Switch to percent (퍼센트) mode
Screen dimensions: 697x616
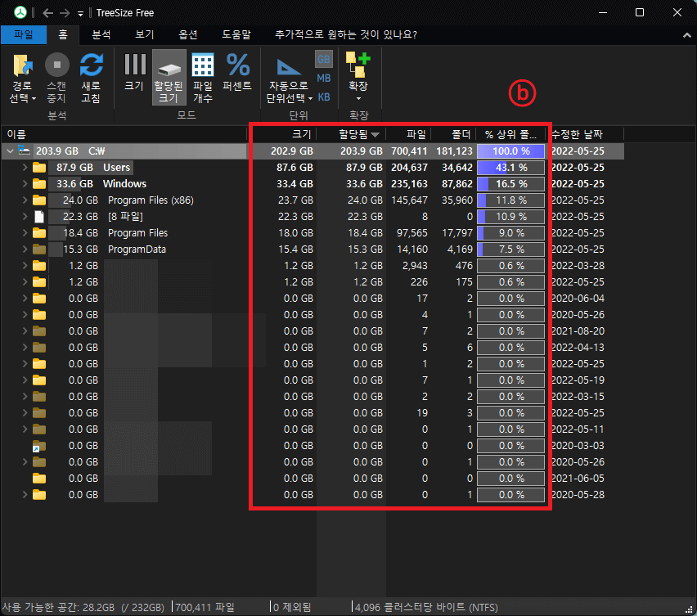237,73
